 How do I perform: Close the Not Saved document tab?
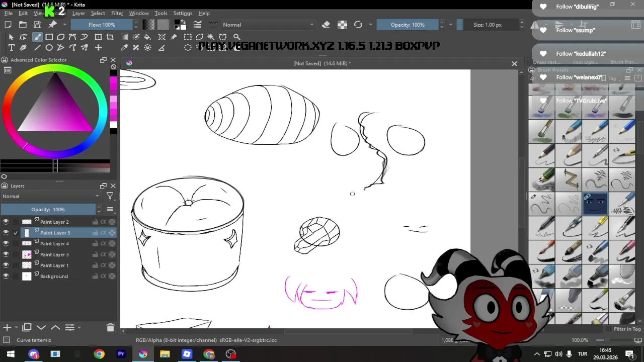[x=514, y=63]
